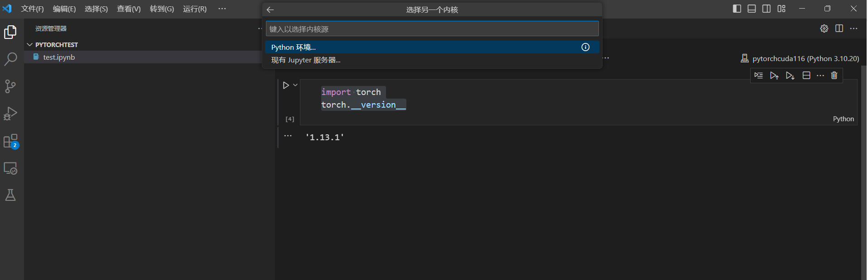Toggle primary side bar layout icon
Viewport: 868px width, 280px height.
pos(737,9)
